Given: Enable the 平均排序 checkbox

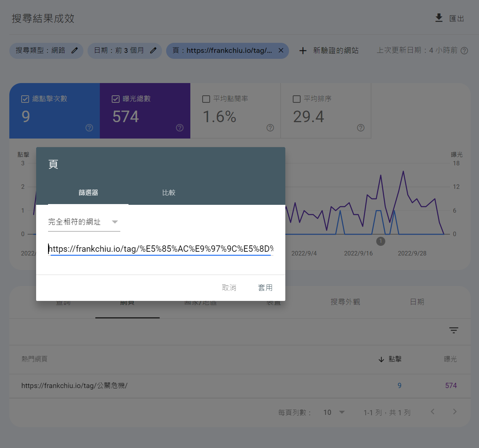Looking at the screenshot, I should pos(296,99).
